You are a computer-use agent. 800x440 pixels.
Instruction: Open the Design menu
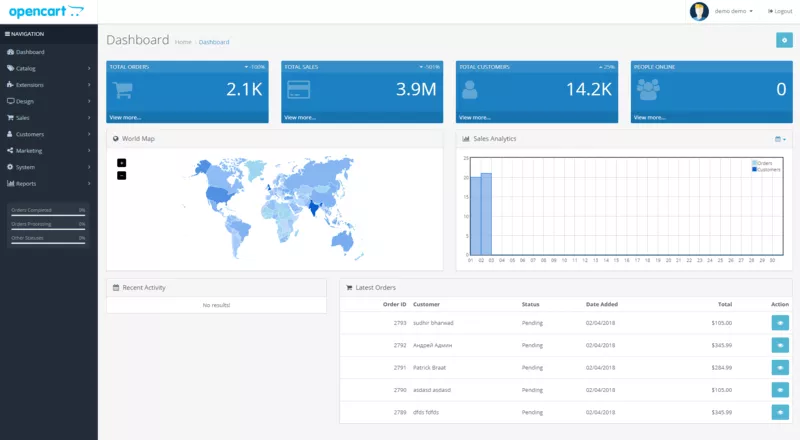tap(48, 101)
